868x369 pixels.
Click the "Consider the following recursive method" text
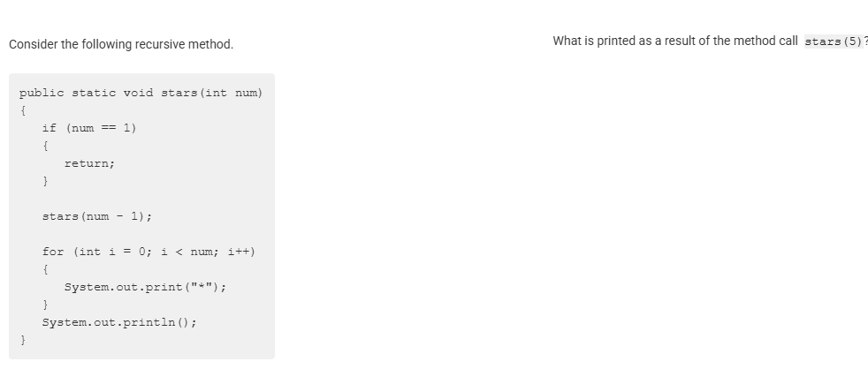coord(121,44)
